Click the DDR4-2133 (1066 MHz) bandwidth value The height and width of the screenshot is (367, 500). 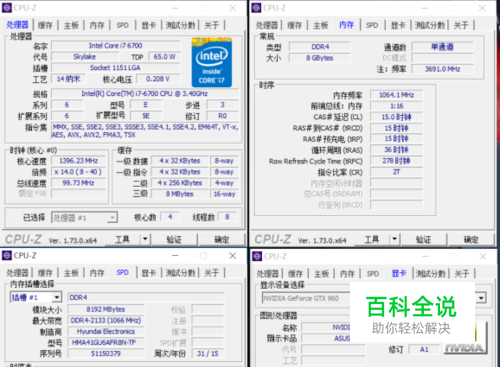(106, 320)
